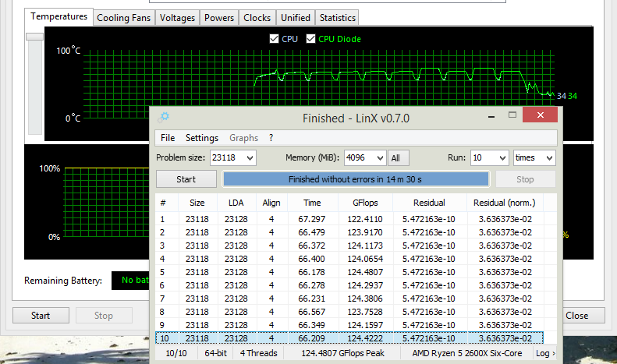Image resolution: width=617 pixels, height=364 pixels.
Task: Select GFlops value 123.9170
Action: [x=365, y=232]
